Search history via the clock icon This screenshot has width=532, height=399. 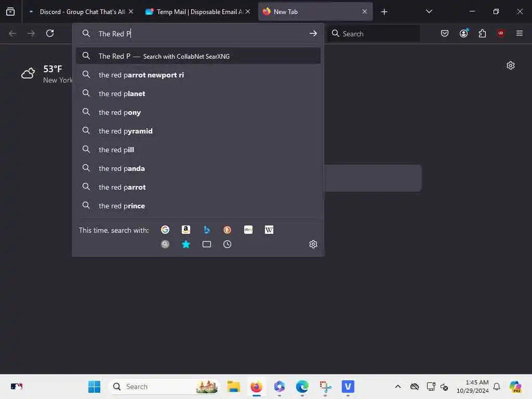(x=228, y=244)
